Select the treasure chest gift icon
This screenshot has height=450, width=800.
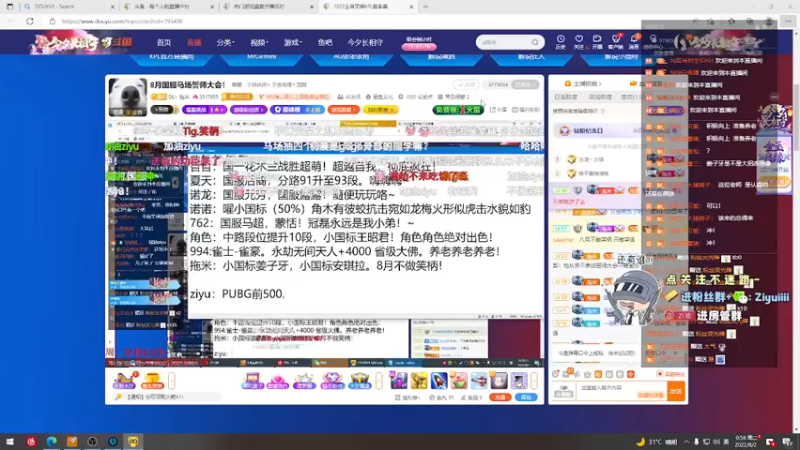pyautogui.click(x=360, y=381)
